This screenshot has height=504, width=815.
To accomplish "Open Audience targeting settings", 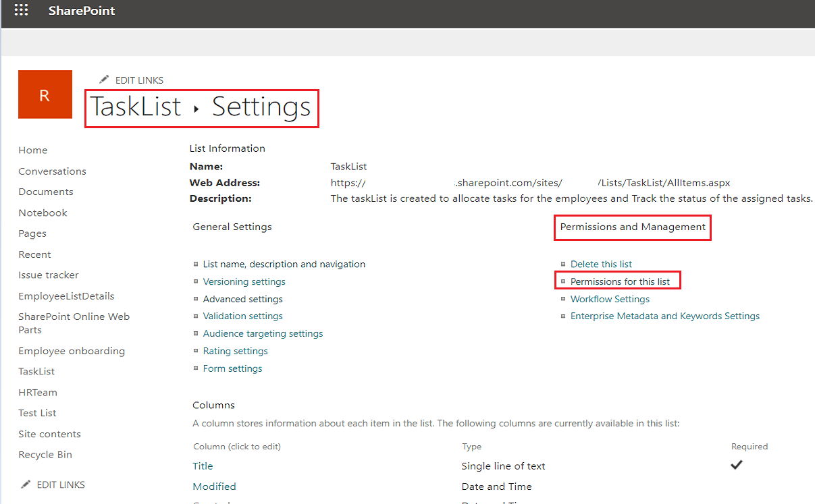I will [x=263, y=333].
